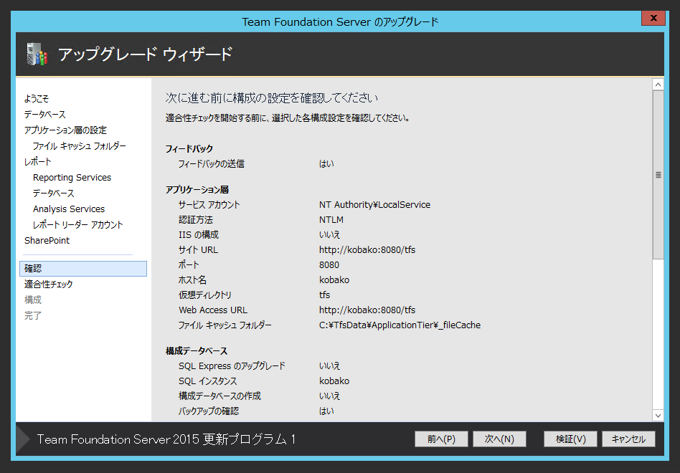This screenshot has width=680, height=473.
Task: Click 構成データベース section heading
Action: [x=196, y=351]
